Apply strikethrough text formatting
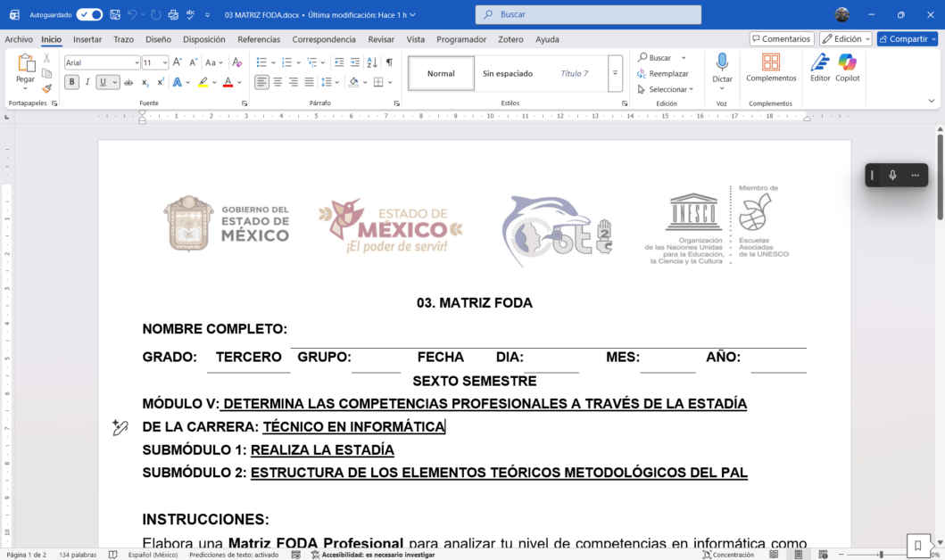 (x=128, y=82)
